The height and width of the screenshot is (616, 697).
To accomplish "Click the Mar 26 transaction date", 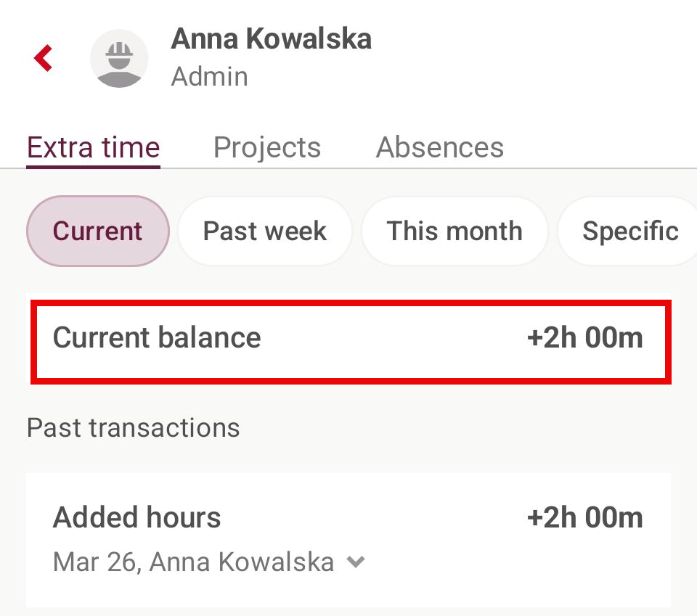I will 96,562.
